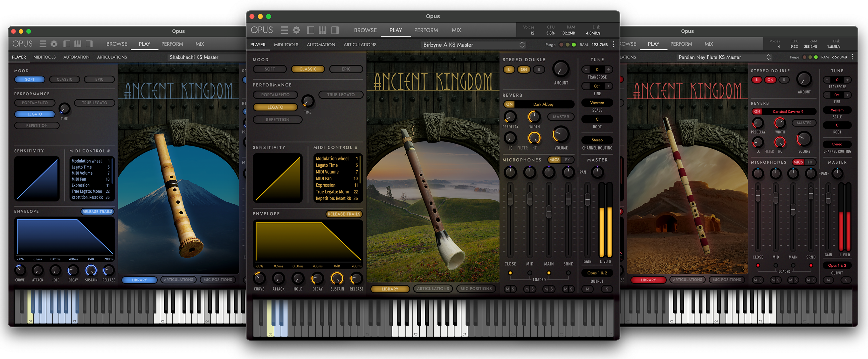Image resolution: width=868 pixels, height=359 pixels.
Task: Enable TRUE LEGATO in the Performance section
Action: [x=341, y=95]
